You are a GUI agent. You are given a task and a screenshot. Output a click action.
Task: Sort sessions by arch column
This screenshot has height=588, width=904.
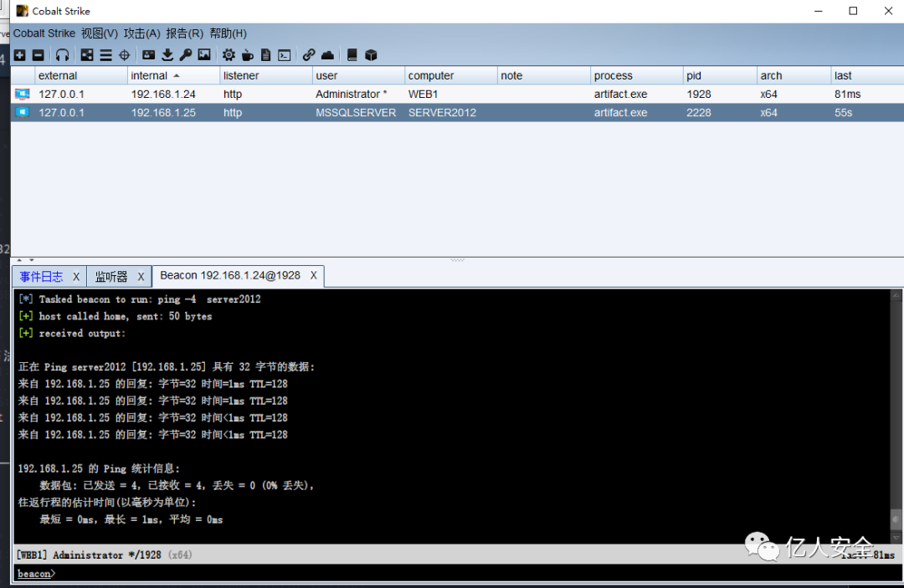click(794, 75)
